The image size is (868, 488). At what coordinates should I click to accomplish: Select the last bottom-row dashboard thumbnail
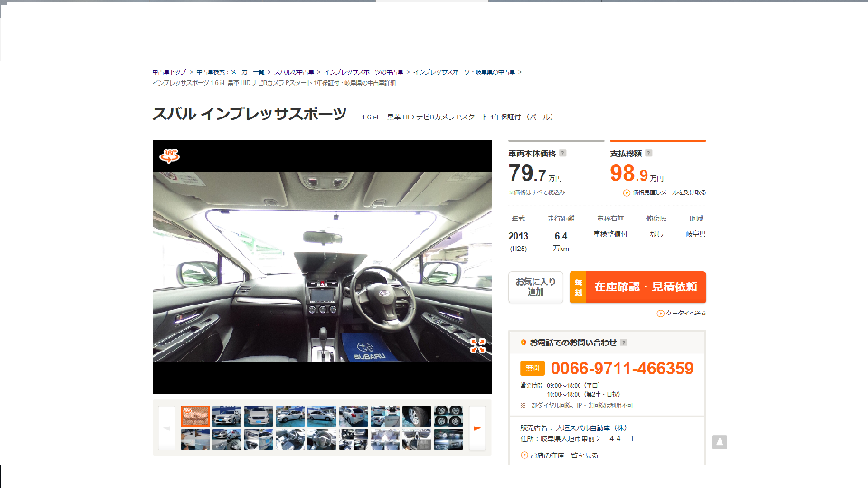[448, 440]
